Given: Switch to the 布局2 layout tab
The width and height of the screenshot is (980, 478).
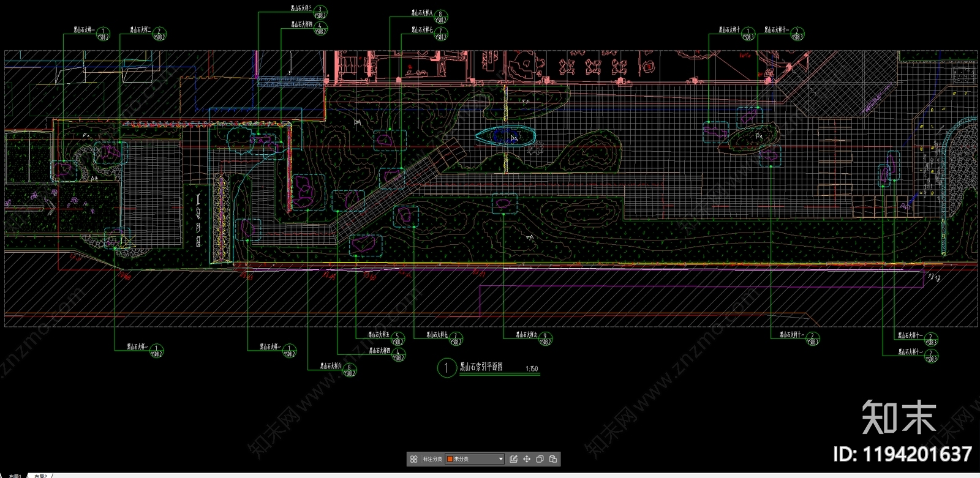Looking at the screenshot, I should pyautogui.click(x=40, y=476).
